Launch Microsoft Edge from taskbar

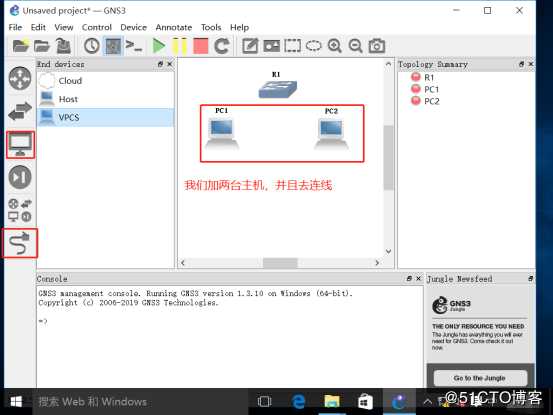click(298, 402)
